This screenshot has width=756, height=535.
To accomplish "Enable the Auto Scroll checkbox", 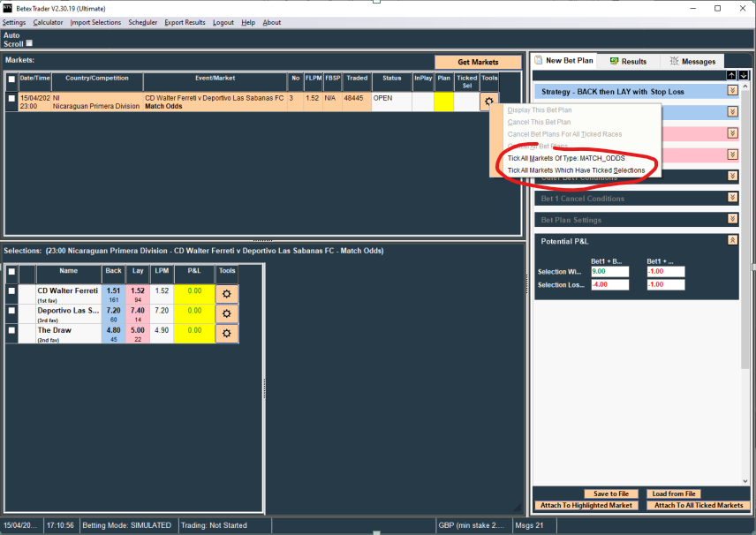I will click(x=29, y=43).
